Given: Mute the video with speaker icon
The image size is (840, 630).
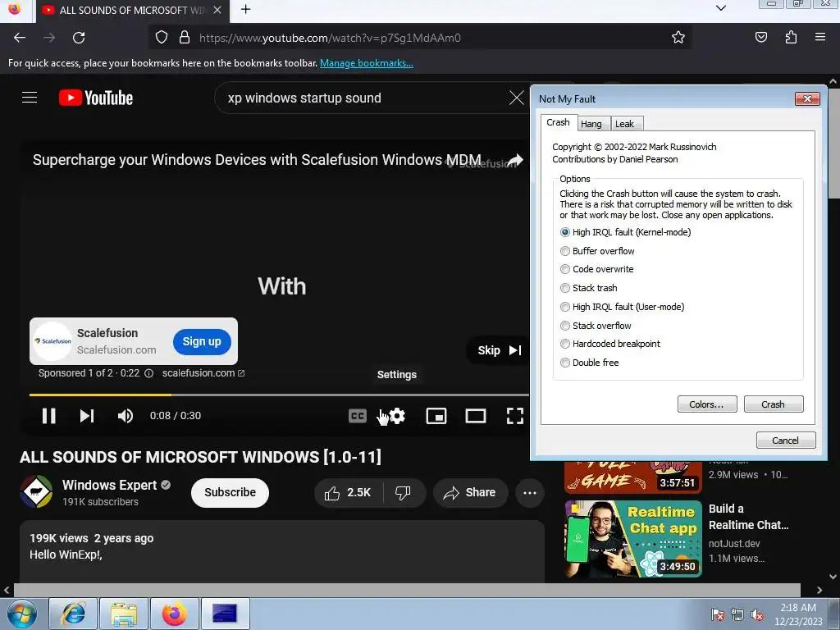Looking at the screenshot, I should point(126,416).
